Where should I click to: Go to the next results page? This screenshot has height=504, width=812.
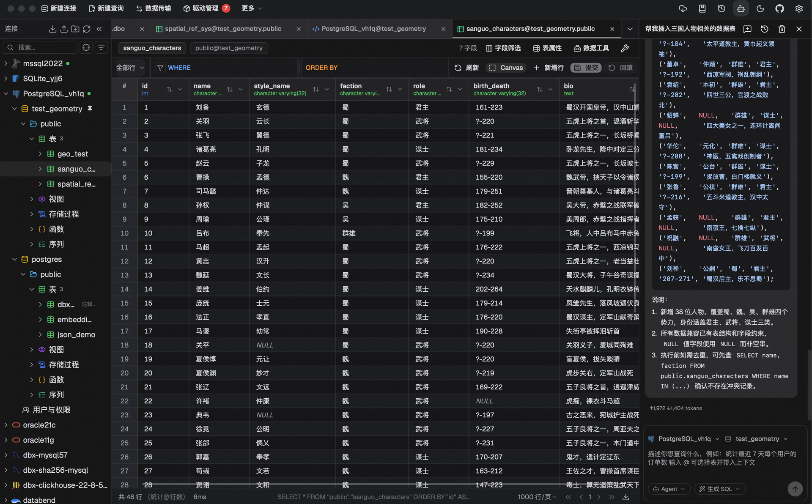pos(599,497)
